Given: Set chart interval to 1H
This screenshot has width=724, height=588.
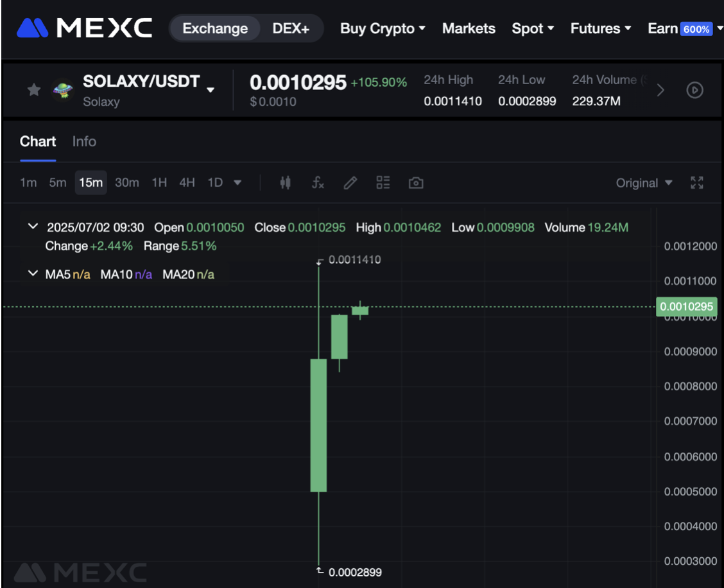Looking at the screenshot, I should pyautogui.click(x=159, y=183).
